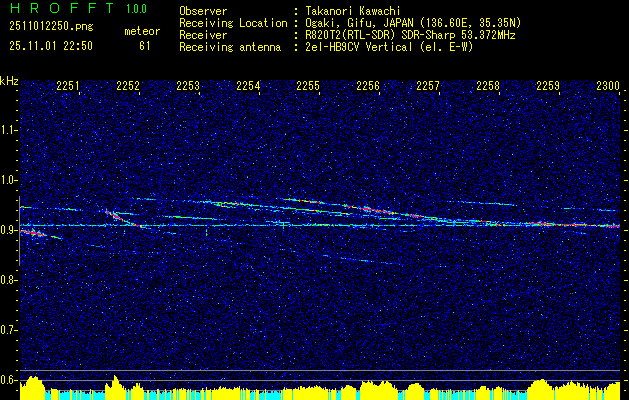Image resolution: width=629 pixels, height=400 pixels.
Task: Click the 1.0 kHz frequency tick label
Action: click(9, 180)
